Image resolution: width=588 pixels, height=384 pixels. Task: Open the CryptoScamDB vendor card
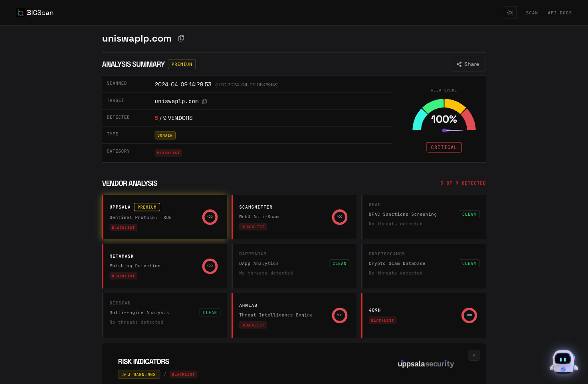424,266
